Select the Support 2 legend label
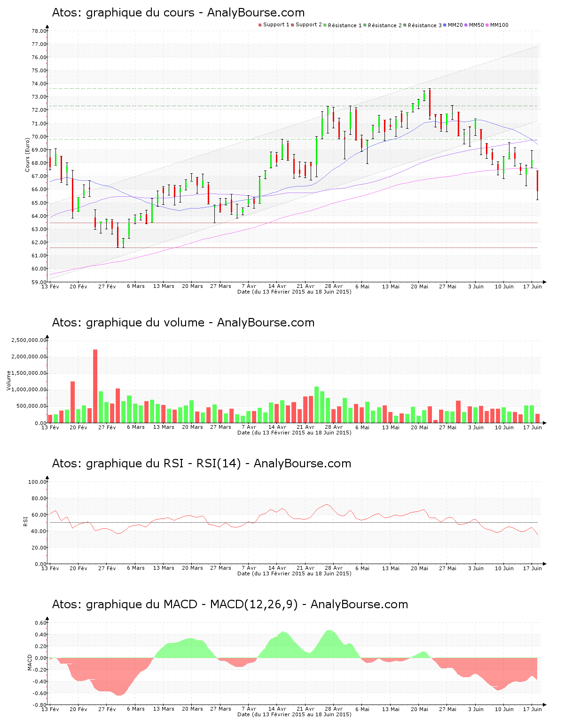 (x=309, y=25)
